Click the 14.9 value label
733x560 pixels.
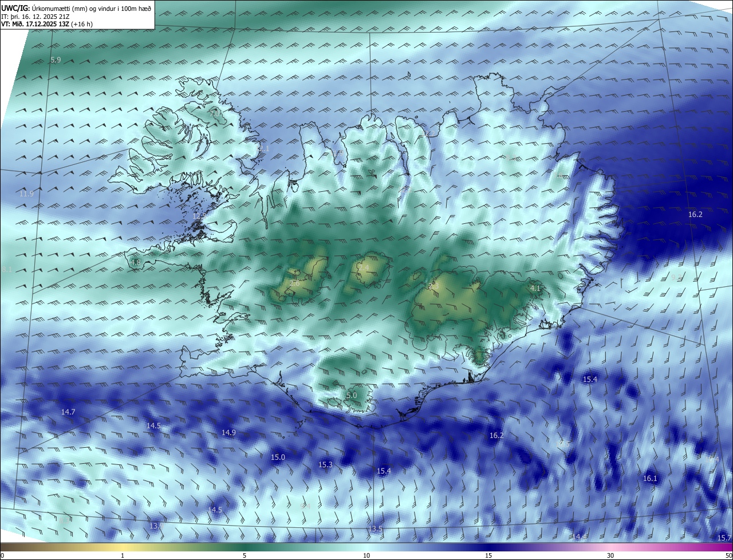[228, 433]
